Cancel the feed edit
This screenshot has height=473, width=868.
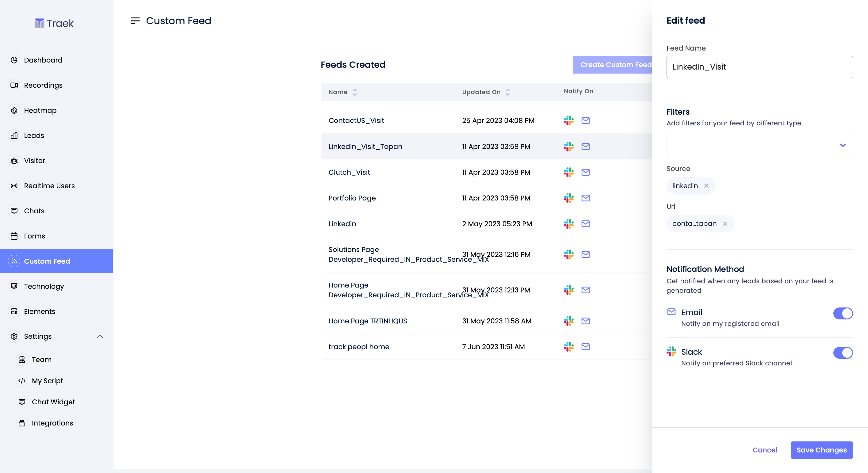765,450
